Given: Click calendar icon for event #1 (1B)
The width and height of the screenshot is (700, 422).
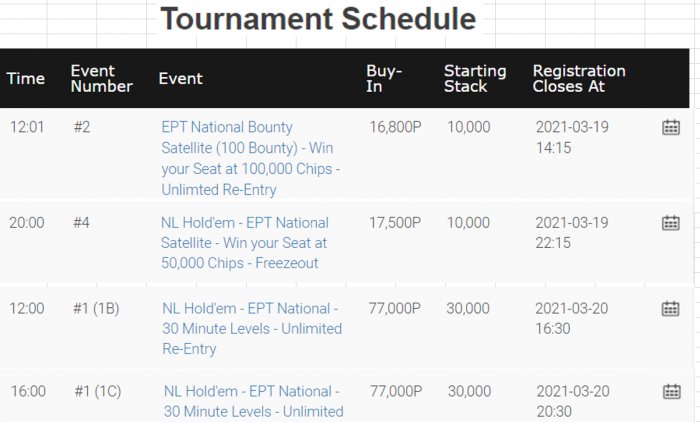Looking at the screenshot, I should [x=671, y=309].
